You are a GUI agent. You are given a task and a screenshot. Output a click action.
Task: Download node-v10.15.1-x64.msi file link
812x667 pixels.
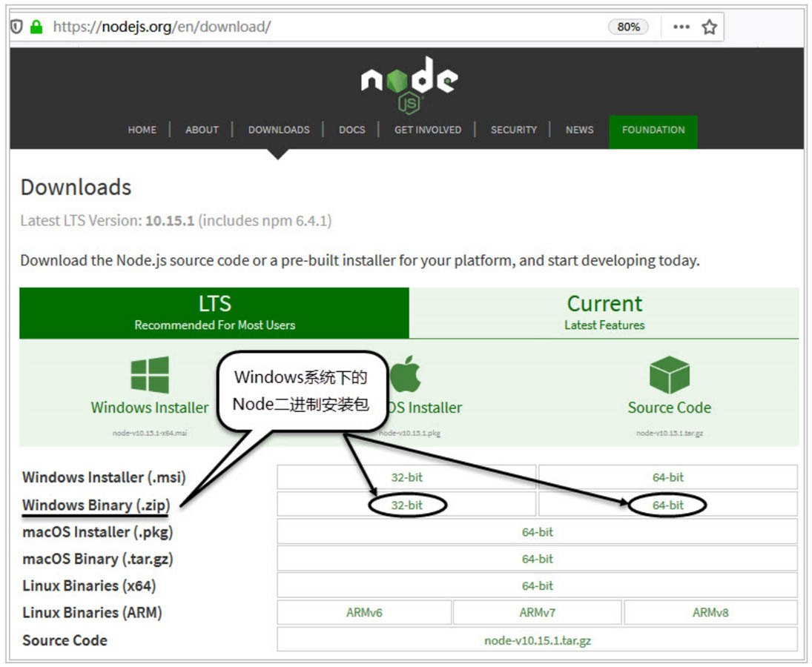click(x=150, y=433)
